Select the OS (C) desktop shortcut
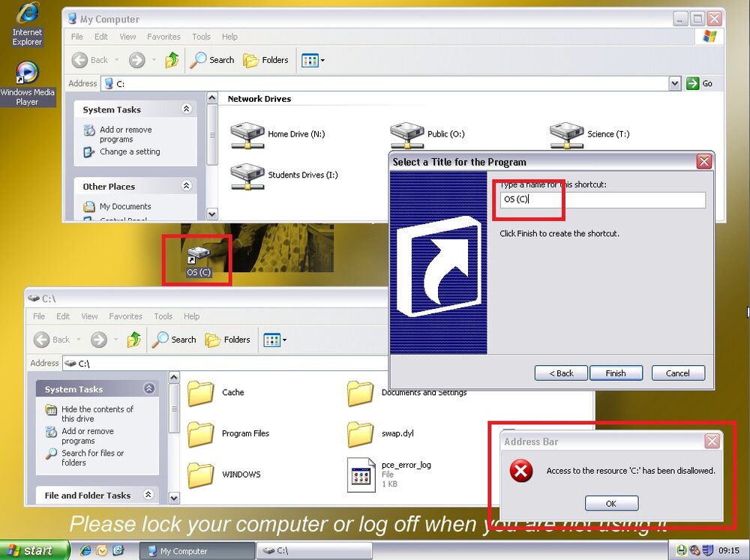The width and height of the screenshot is (750, 560). pyautogui.click(x=199, y=262)
